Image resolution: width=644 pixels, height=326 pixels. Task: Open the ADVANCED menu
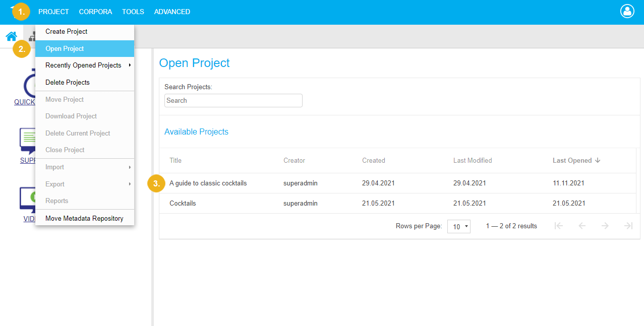pyautogui.click(x=172, y=12)
